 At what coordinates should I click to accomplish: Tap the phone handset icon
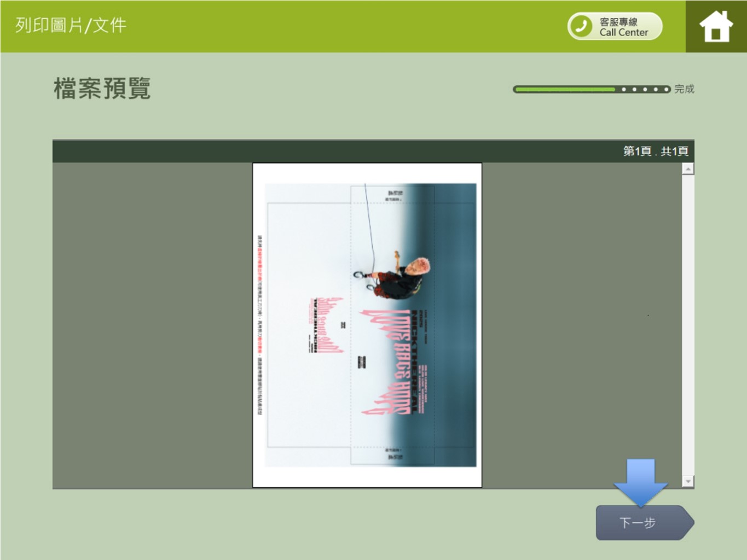click(x=581, y=26)
